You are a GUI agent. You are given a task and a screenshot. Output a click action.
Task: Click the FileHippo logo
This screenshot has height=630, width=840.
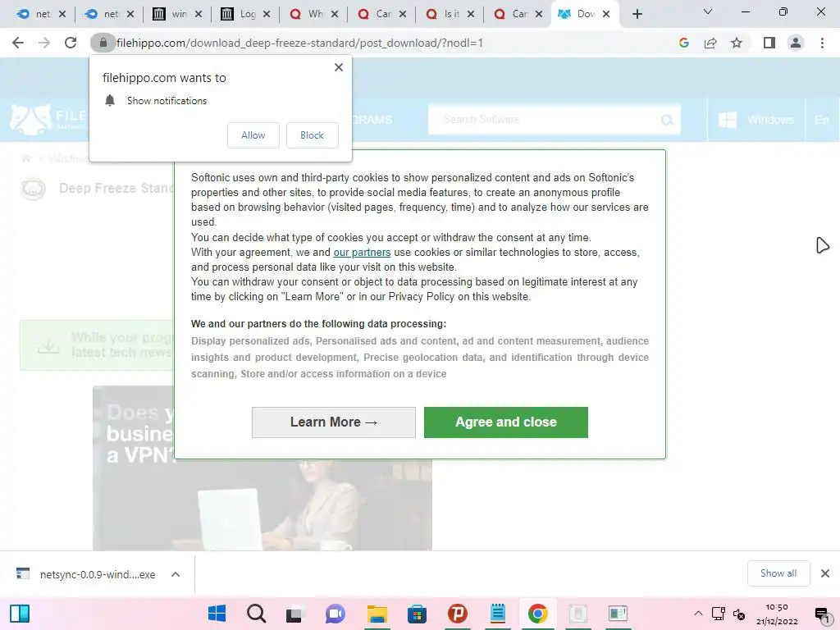click(x=48, y=119)
